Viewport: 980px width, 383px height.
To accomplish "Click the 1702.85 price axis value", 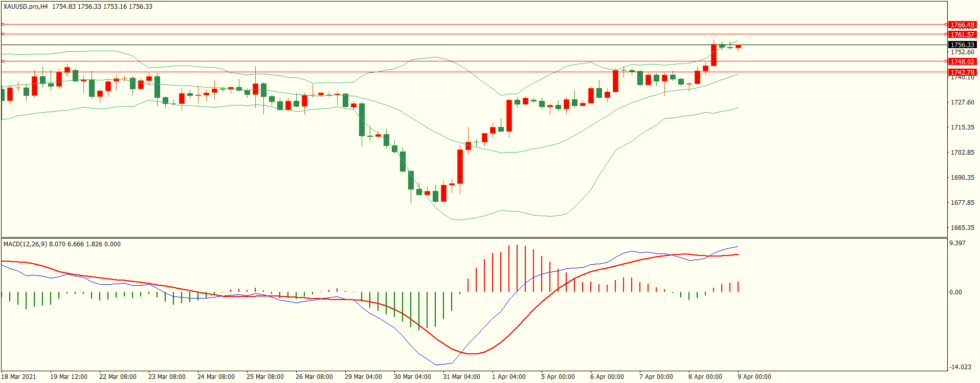I will 962,153.
